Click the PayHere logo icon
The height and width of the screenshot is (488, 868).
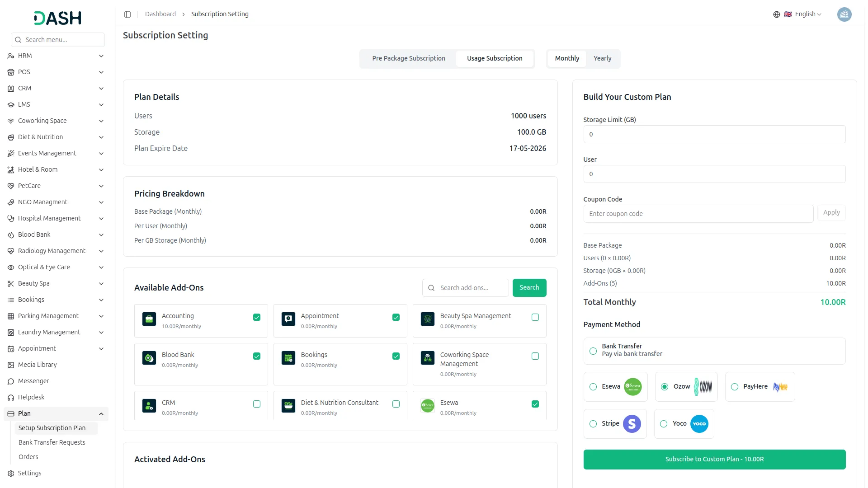780,387
